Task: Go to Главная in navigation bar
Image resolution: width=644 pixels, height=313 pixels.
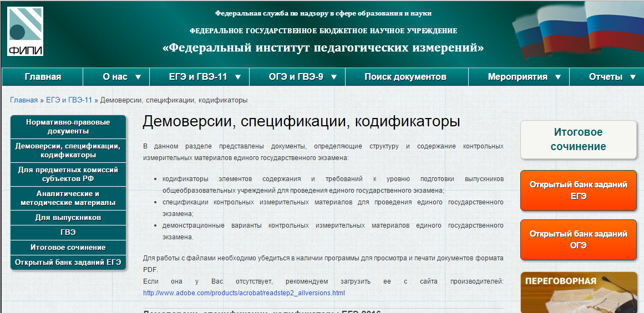Action: coord(43,77)
